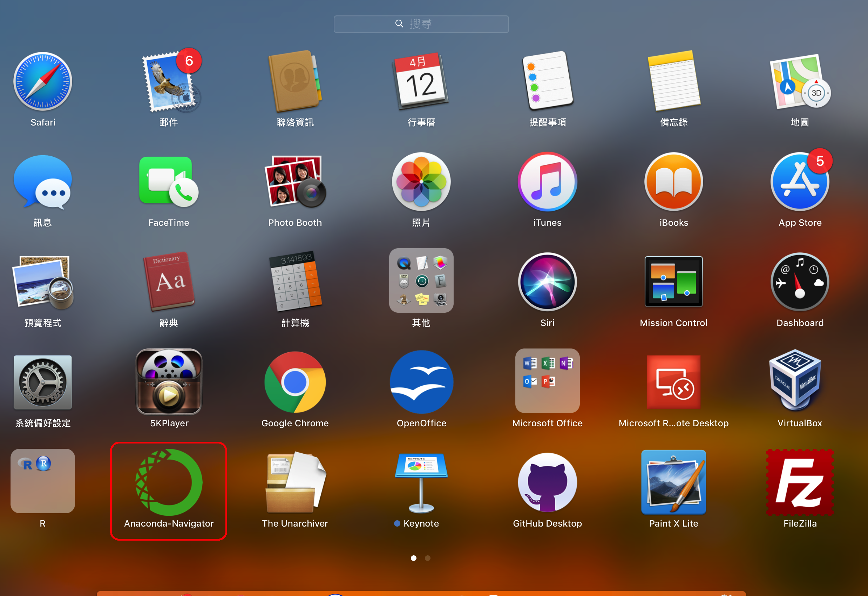Open Safari from Launchpad

42,81
